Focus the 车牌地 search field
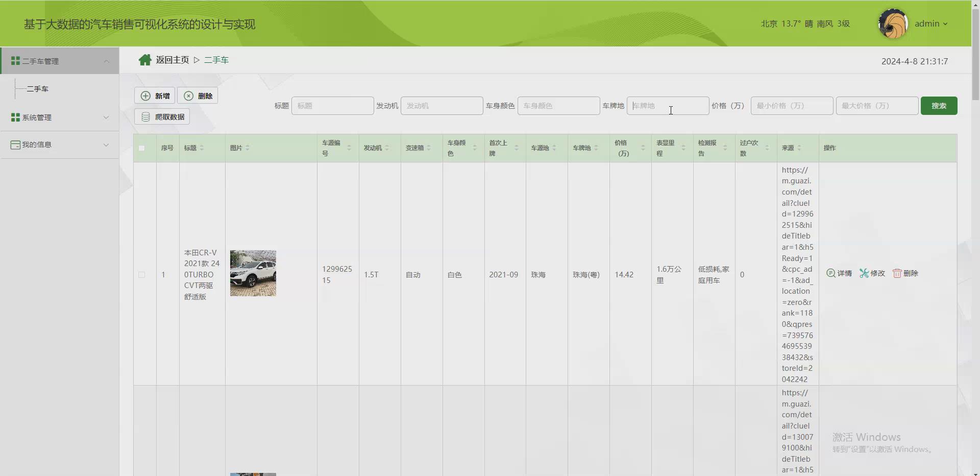Image resolution: width=980 pixels, height=476 pixels. click(668, 106)
